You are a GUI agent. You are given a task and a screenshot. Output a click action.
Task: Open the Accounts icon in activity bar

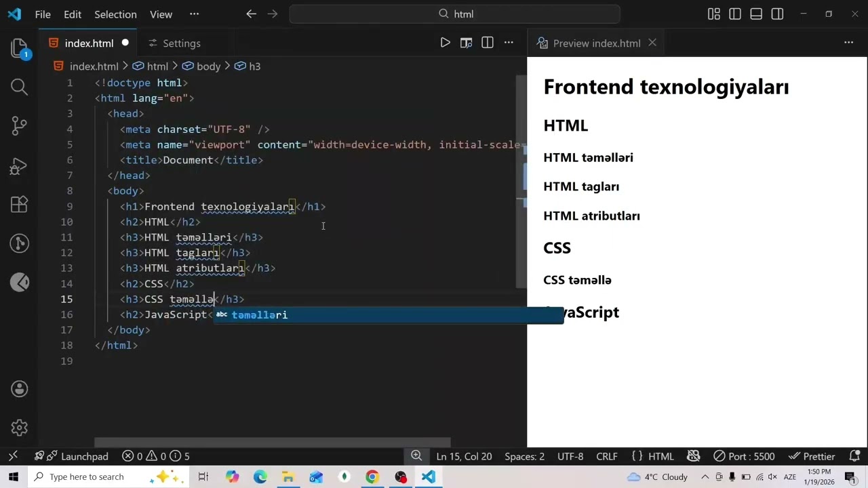(19, 389)
